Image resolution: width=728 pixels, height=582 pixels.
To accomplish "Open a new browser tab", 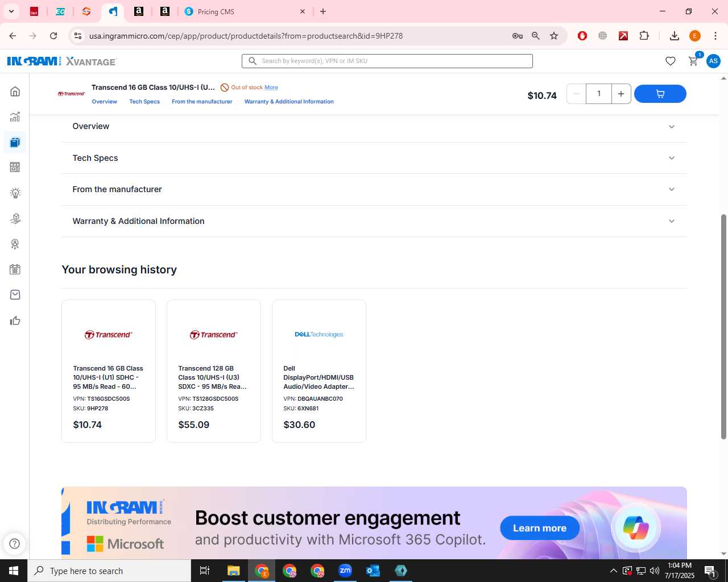I will point(323,11).
